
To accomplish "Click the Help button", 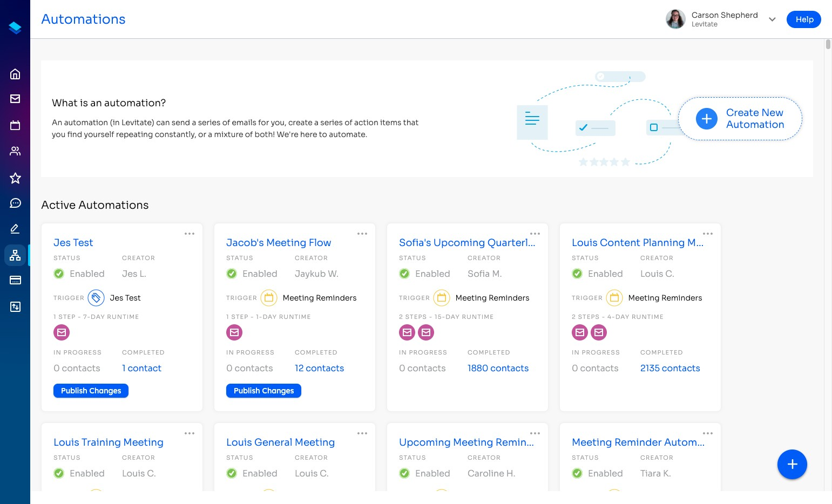I will point(804,19).
